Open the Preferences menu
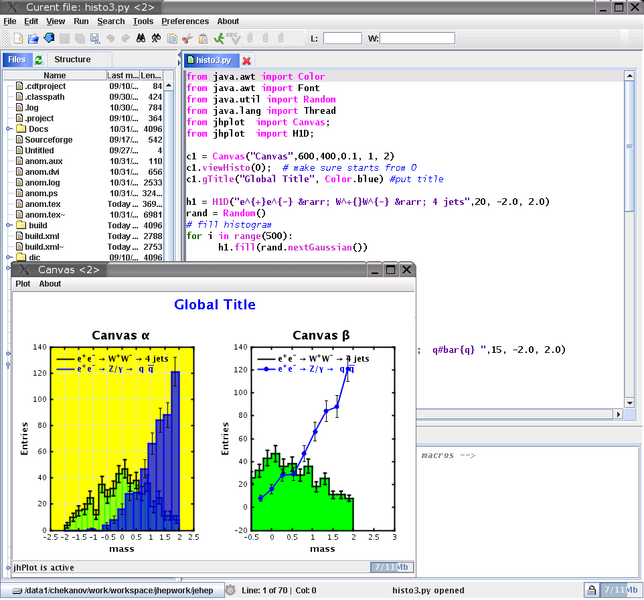The width and height of the screenshot is (644, 600). [x=185, y=21]
